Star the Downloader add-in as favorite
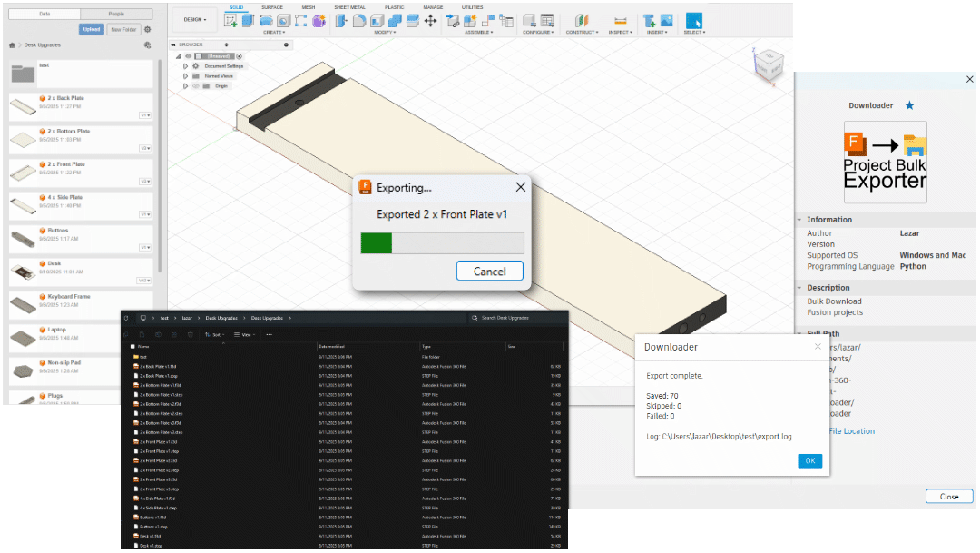The height and width of the screenshot is (553, 980). coord(909,105)
